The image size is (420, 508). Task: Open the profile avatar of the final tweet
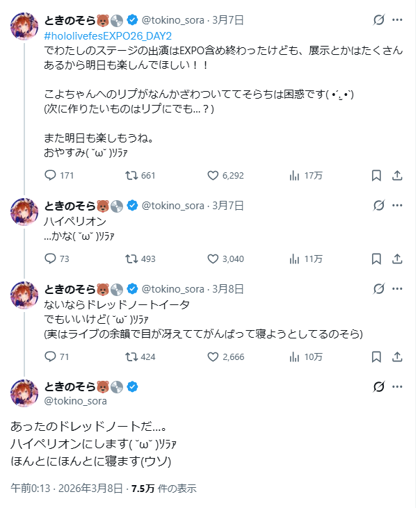click(24, 393)
